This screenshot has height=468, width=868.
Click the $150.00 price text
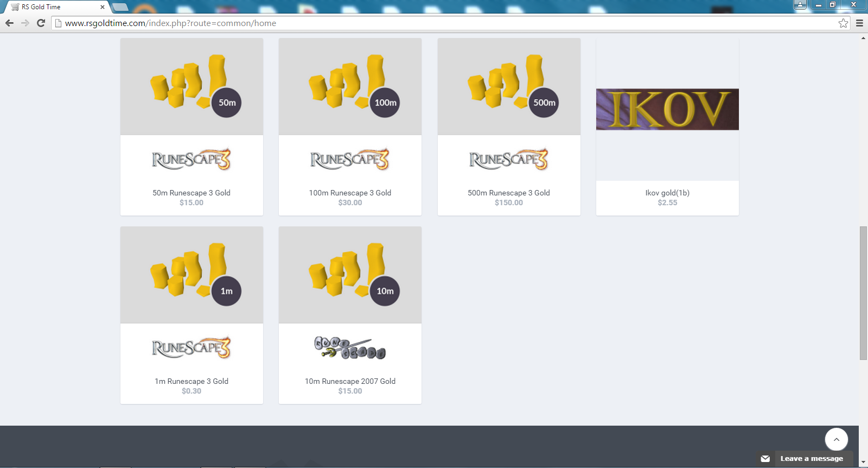[x=509, y=203]
